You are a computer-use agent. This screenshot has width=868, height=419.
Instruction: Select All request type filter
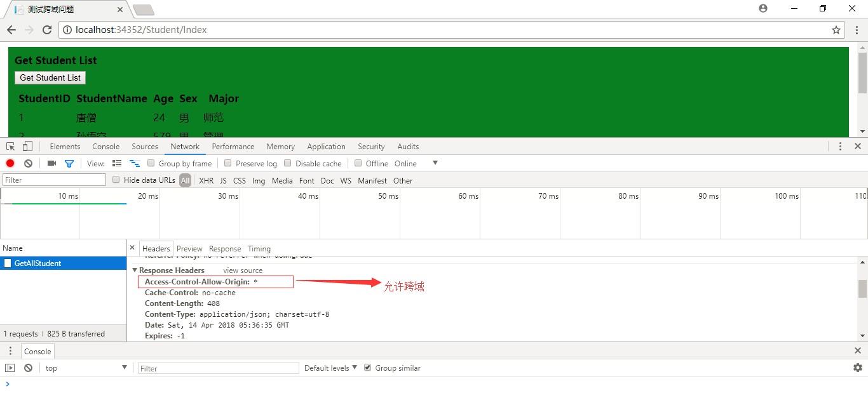[185, 180]
